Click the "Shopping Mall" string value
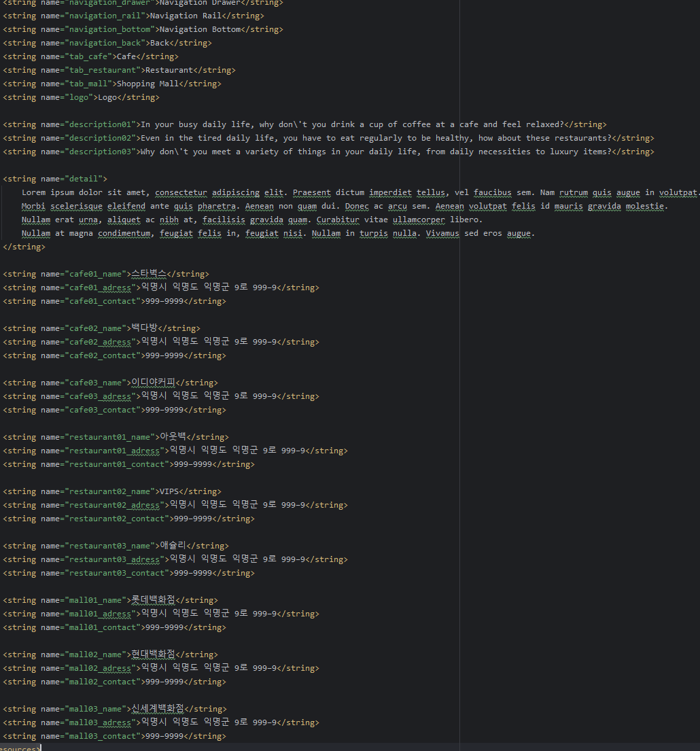This screenshot has width=700, height=751. click(x=147, y=84)
